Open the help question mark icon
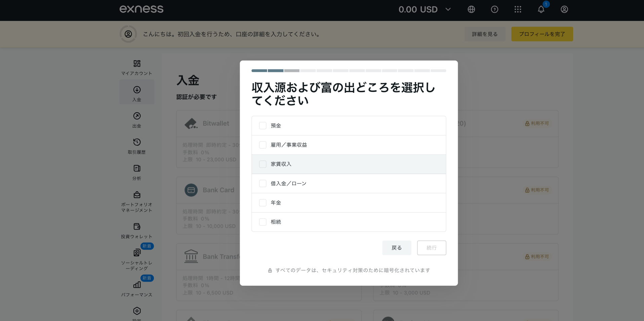This screenshot has width=644, height=321. (494, 9)
